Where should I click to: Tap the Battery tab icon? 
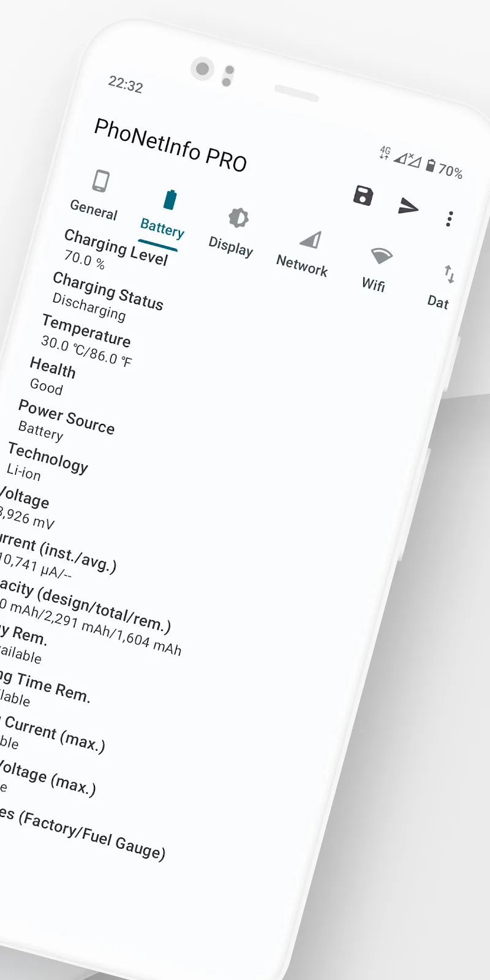170,200
